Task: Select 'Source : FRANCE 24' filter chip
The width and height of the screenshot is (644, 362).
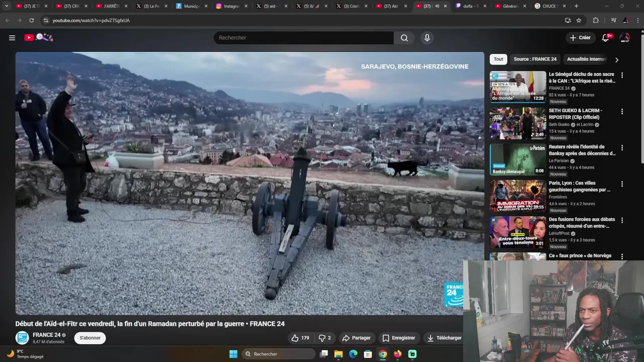Action: (535, 59)
